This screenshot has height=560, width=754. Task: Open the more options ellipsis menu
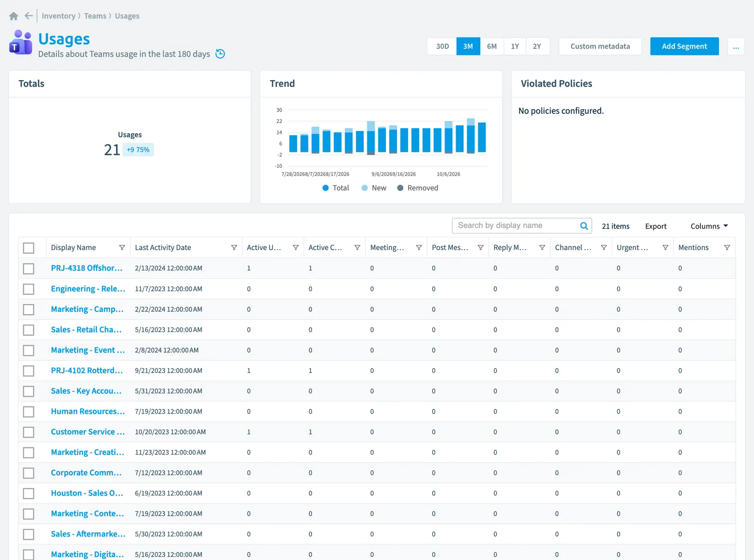pos(736,46)
